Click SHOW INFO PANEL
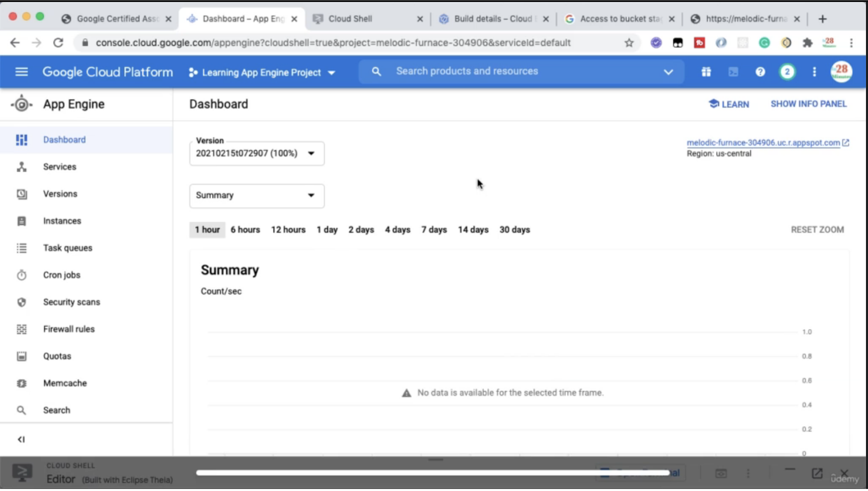The width and height of the screenshot is (868, 491). pos(808,104)
